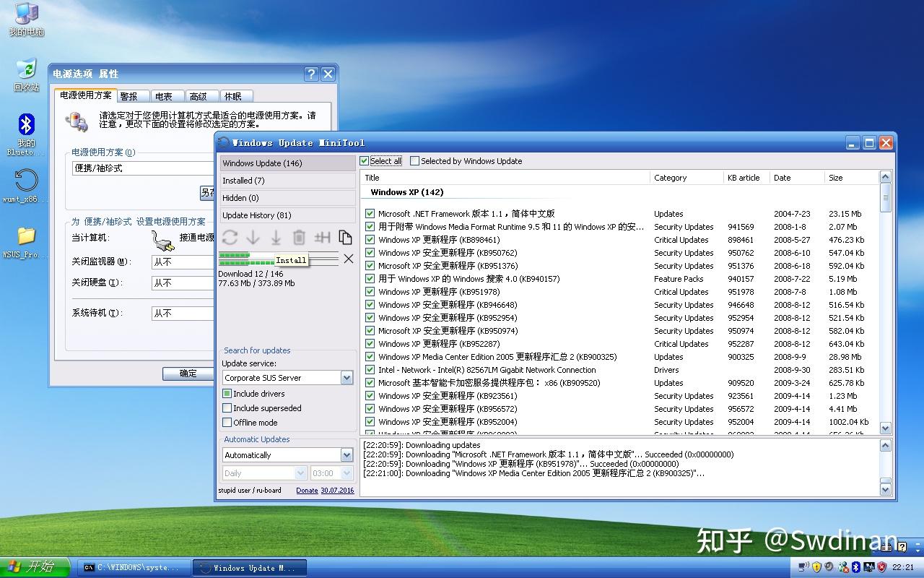This screenshot has width=924, height=578.
Task: Select the wumt_x86 desktop shortcut
Action: pos(26,186)
